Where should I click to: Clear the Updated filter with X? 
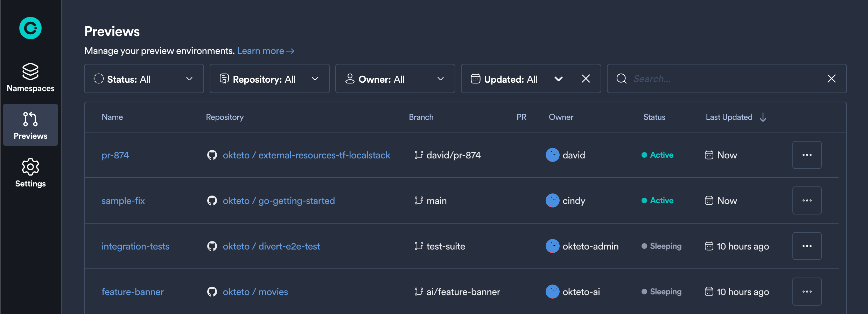(586, 79)
